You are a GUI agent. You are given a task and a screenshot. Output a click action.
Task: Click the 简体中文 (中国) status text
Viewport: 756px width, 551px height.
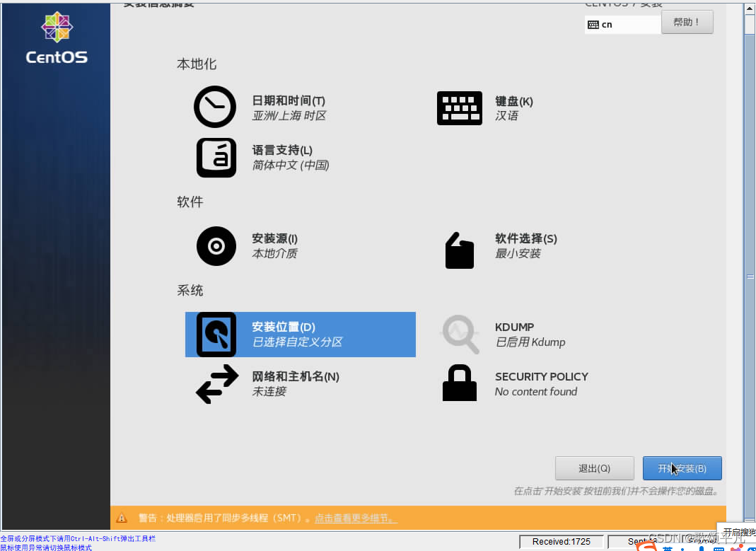coord(291,166)
